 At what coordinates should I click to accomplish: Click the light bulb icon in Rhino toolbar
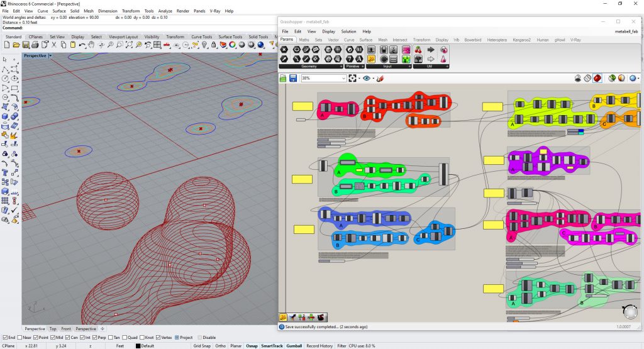[204, 45]
